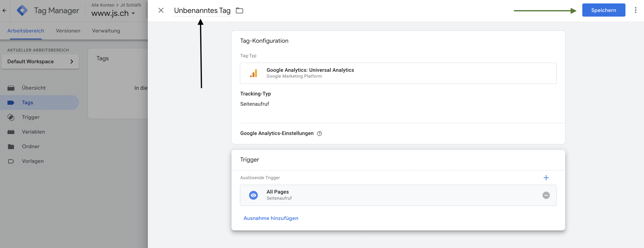
Task: Open Trigger in the sidebar
Action: [x=40, y=117]
